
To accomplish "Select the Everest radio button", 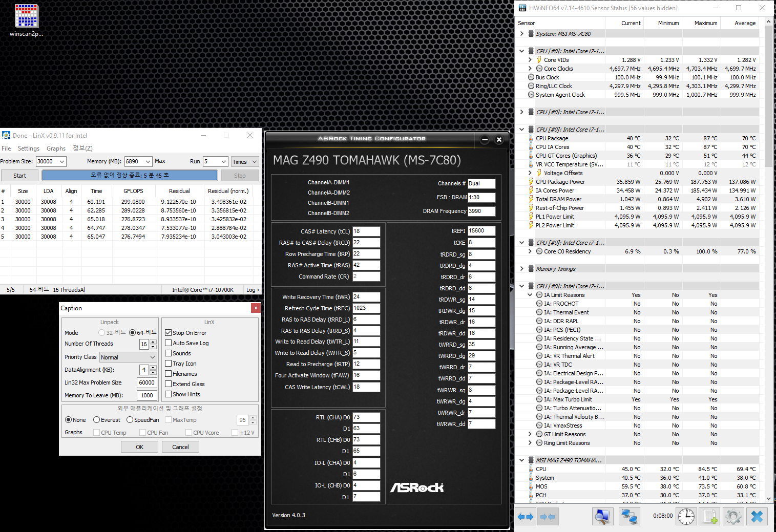I will click(x=96, y=420).
